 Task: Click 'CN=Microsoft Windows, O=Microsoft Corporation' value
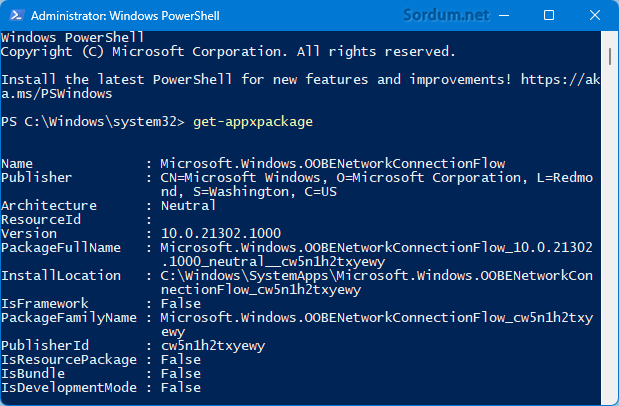tap(376, 178)
